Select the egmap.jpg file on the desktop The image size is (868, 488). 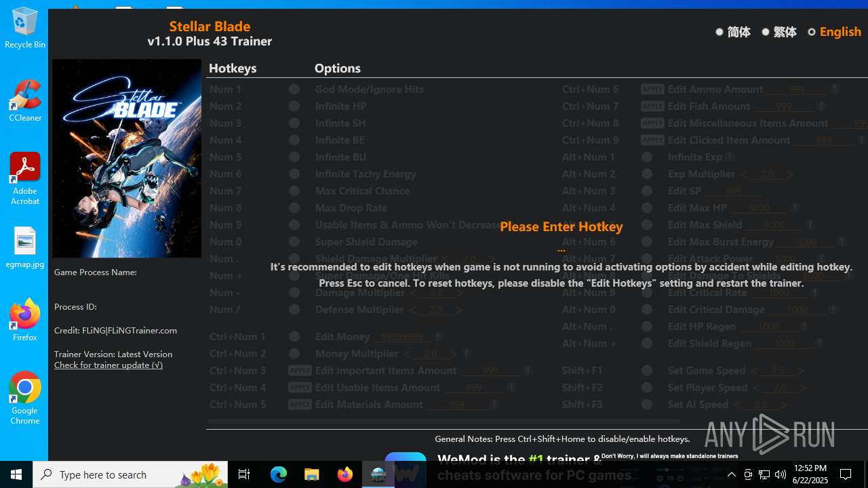pos(25,247)
